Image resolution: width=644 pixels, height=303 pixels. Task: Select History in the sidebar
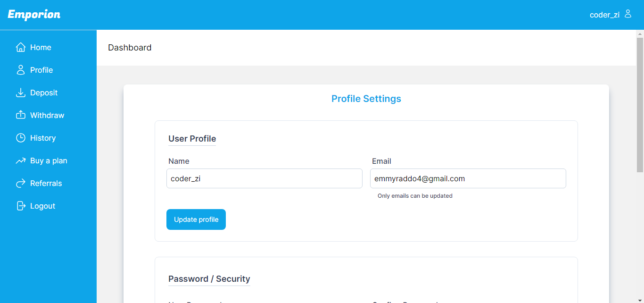[x=43, y=138]
